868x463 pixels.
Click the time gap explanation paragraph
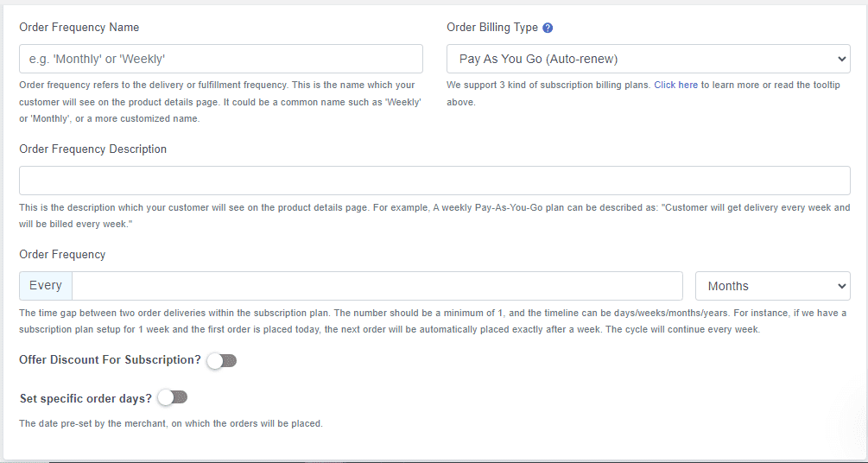point(433,321)
